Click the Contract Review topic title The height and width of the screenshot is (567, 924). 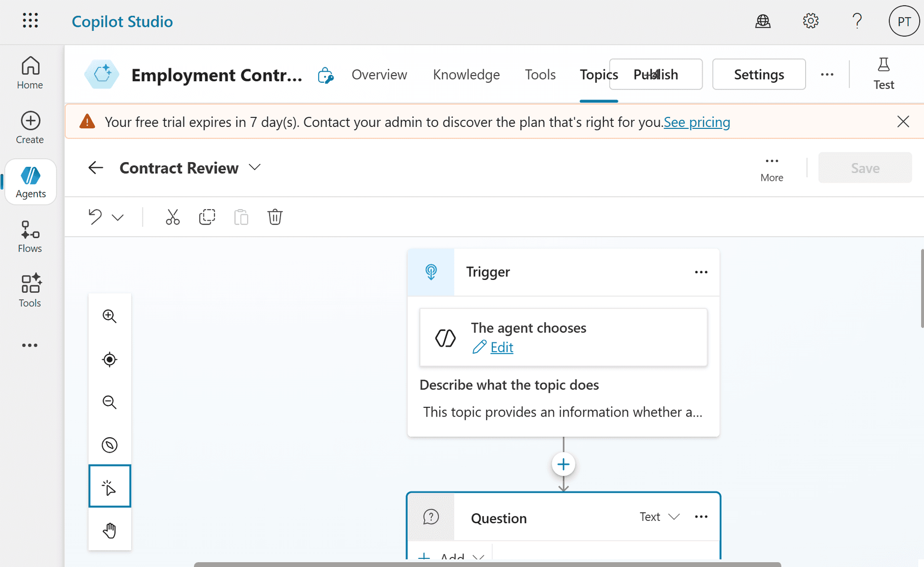click(179, 168)
